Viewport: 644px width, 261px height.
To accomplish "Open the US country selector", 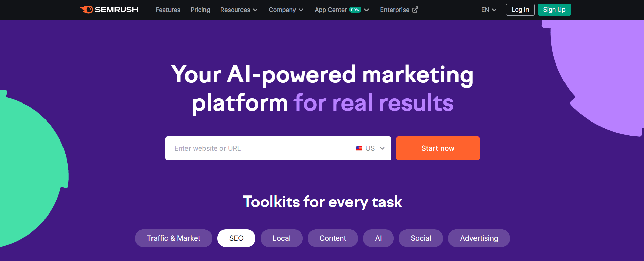I will (370, 148).
